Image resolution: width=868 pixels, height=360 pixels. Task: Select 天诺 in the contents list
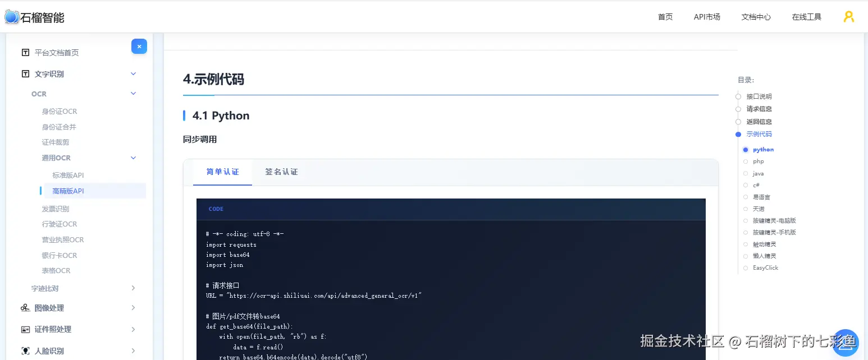pos(759,209)
